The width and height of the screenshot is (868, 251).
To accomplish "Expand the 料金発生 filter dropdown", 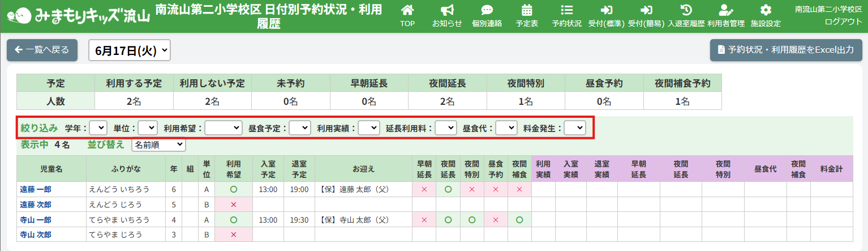I will [574, 128].
